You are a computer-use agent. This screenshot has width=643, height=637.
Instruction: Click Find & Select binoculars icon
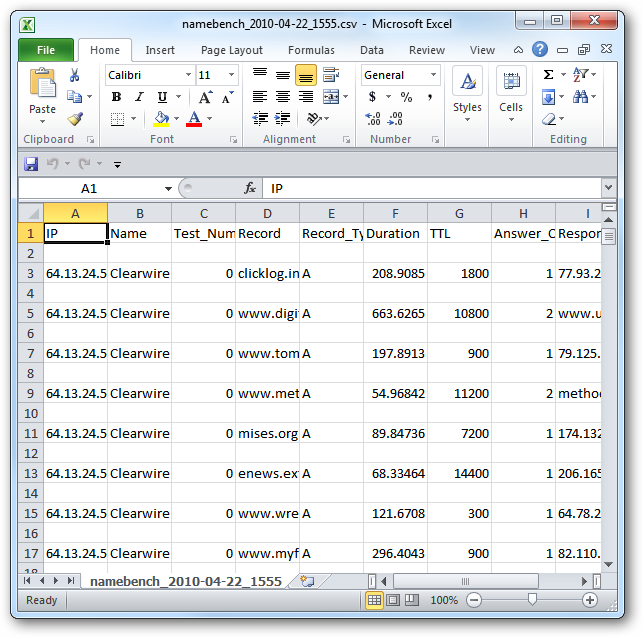pyautogui.click(x=580, y=97)
